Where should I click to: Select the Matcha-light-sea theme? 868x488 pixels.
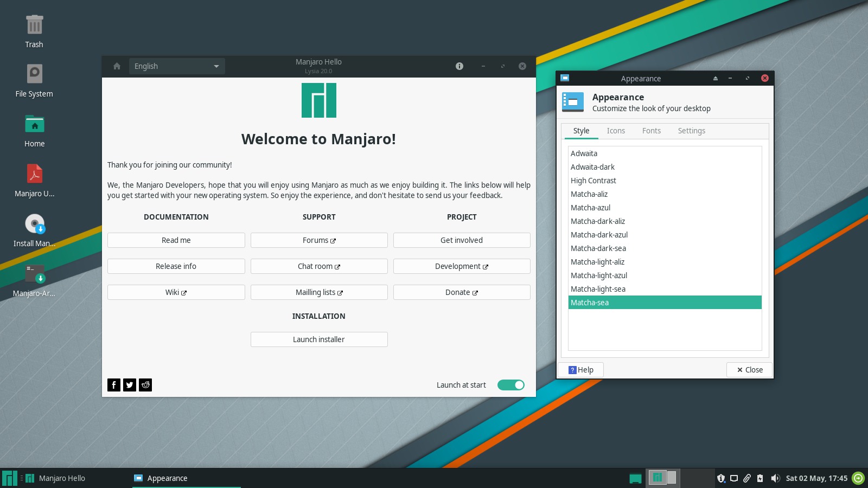pyautogui.click(x=665, y=289)
